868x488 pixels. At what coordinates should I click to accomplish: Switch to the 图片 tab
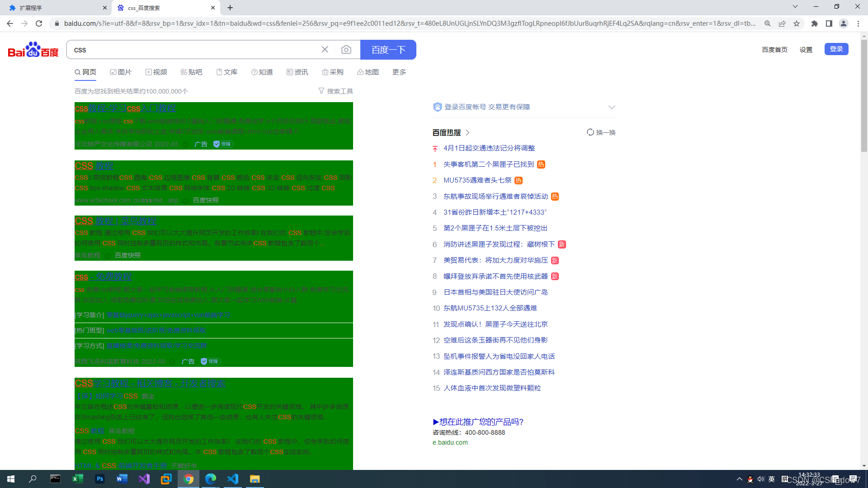(x=121, y=72)
